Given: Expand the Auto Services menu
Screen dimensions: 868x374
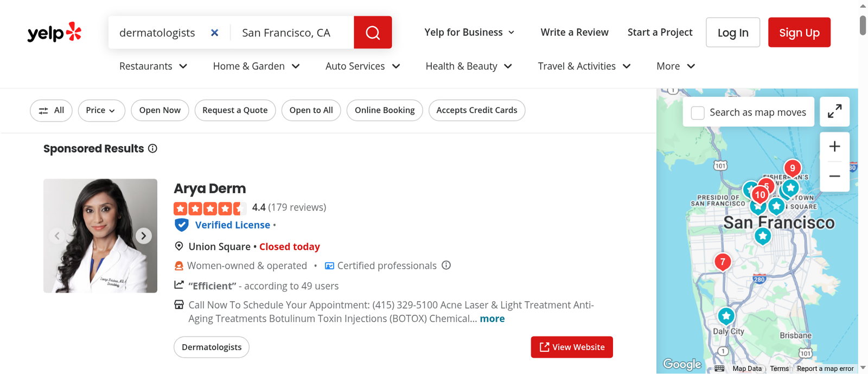Looking at the screenshot, I should click(x=362, y=66).
